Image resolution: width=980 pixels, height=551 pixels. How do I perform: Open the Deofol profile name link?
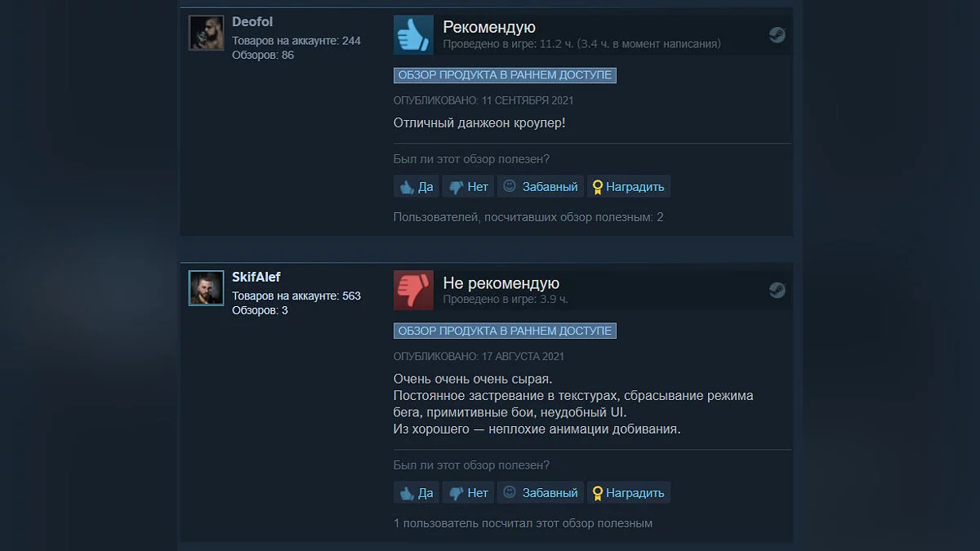[x=252, y=21]
